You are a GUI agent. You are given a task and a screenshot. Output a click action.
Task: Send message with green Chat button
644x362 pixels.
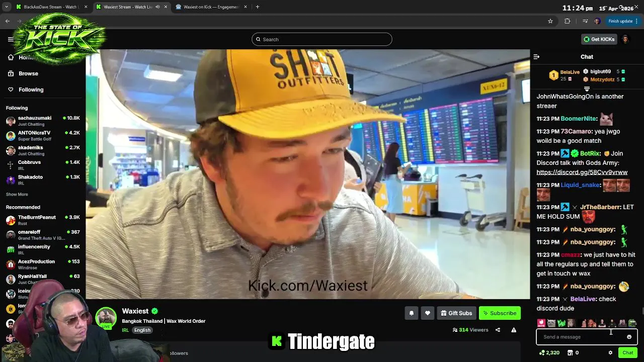click(627, 352)
